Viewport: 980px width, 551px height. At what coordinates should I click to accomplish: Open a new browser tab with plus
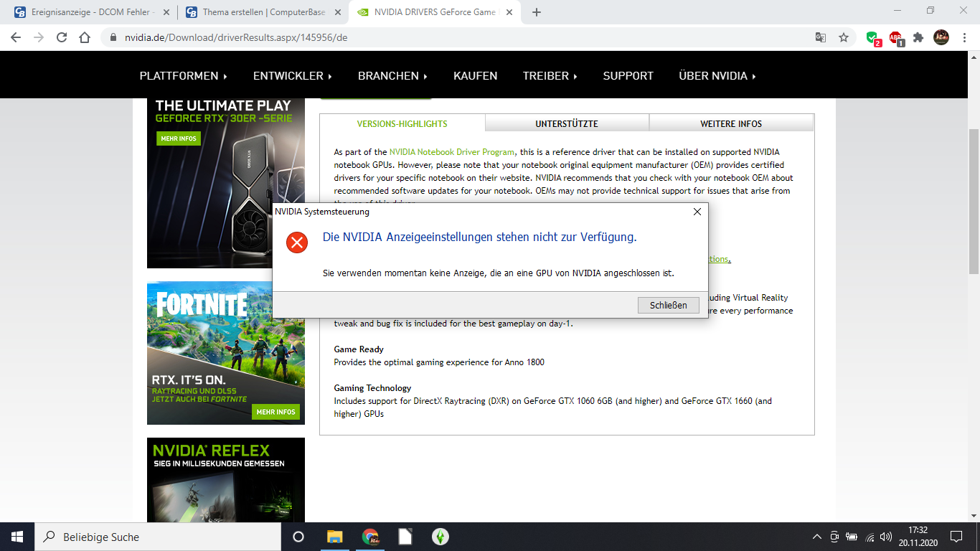537,12
